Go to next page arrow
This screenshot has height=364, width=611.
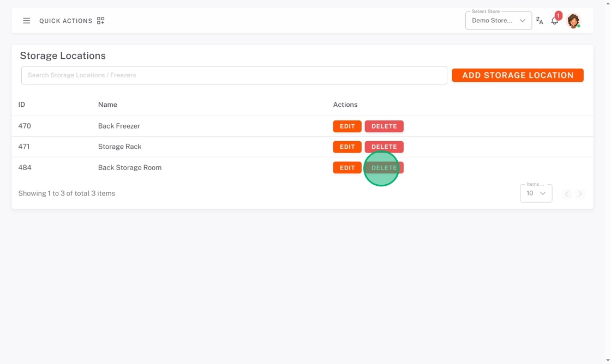[x=580, y=194]
